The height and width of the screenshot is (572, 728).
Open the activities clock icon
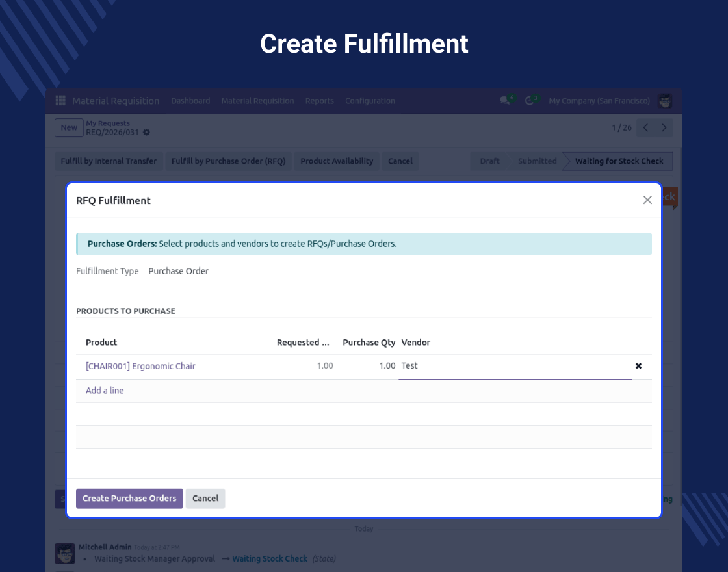(x=529, y=101)
